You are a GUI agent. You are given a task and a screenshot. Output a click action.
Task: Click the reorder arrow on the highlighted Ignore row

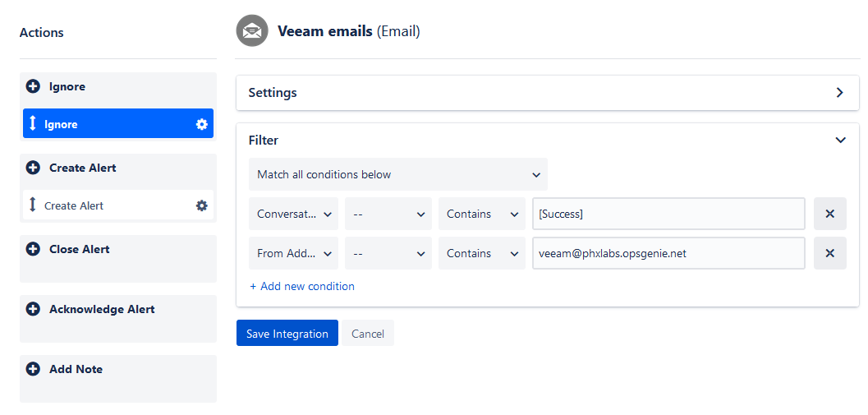[x=33, y=123]
